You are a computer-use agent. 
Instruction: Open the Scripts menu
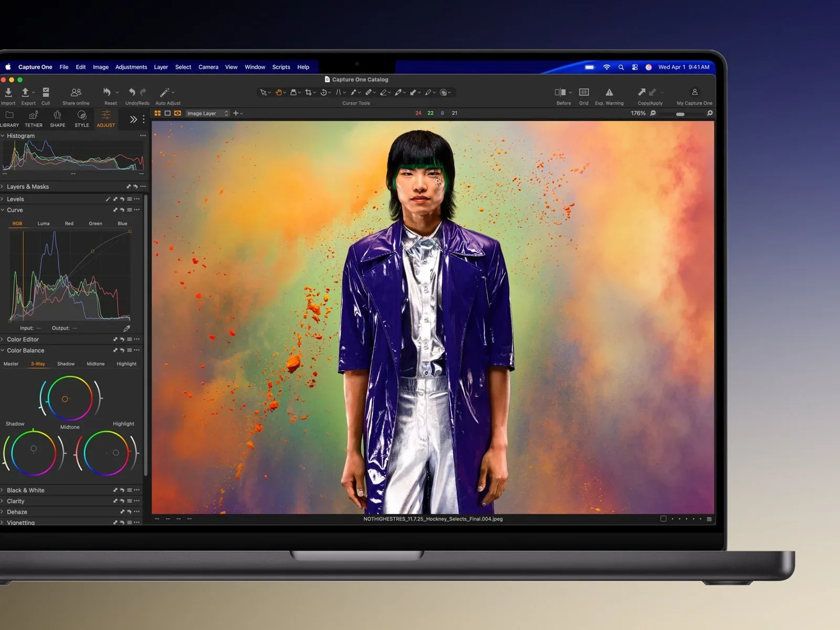tap(281, 67)
